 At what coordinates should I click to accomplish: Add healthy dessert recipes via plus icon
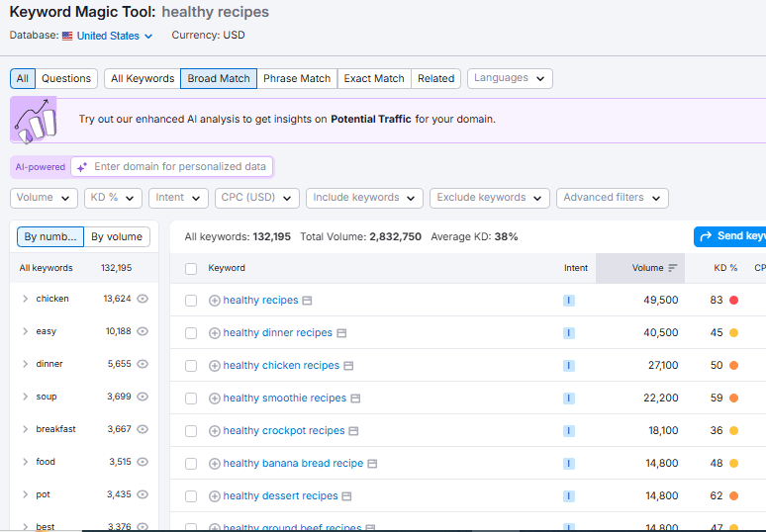(x=214, y=496)
